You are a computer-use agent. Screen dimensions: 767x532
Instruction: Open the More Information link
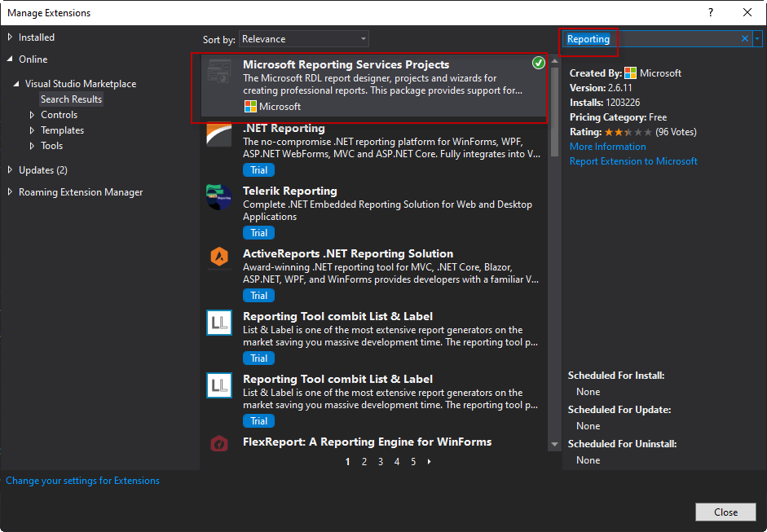[x=607, y=147]
